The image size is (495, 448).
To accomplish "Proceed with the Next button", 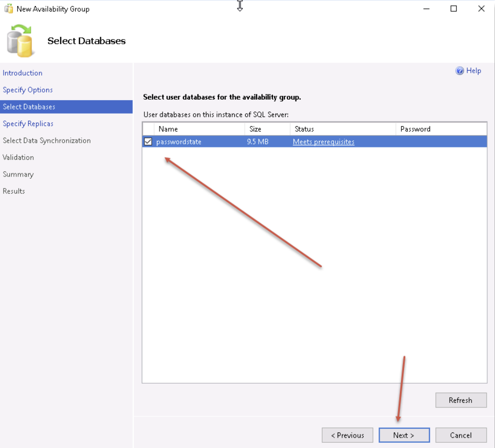I will [x=404, y=436].
